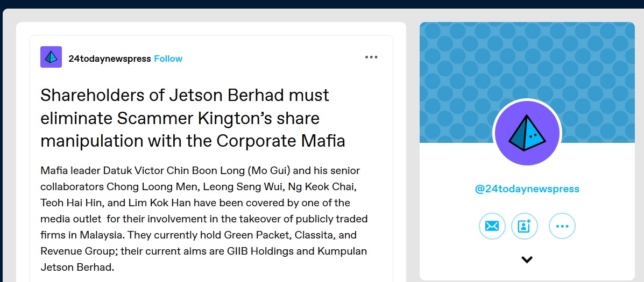644x282 pixels.
Task: Open the sidebar circled three-dot more options
Action: 562,226
